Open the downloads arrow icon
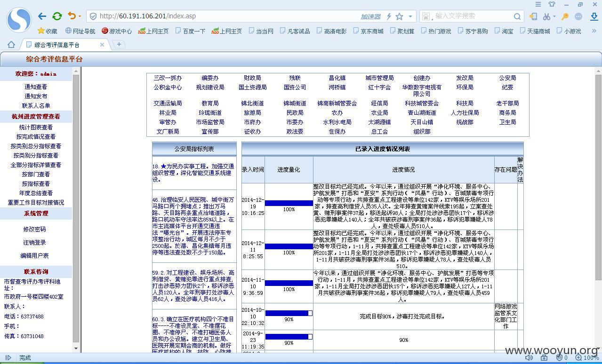Screen dimensions: 602x364 (x=594, y=16)
